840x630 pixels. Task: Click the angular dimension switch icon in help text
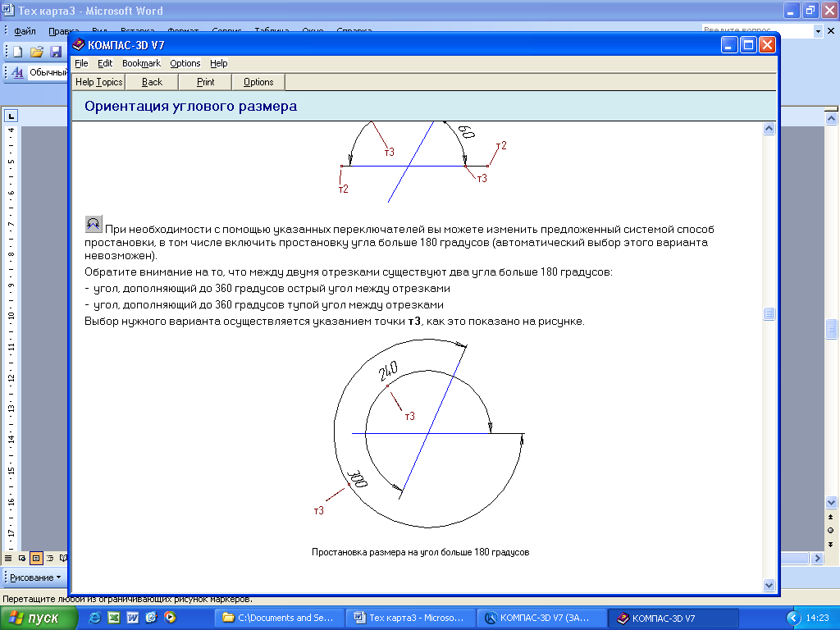pos(94,224)
